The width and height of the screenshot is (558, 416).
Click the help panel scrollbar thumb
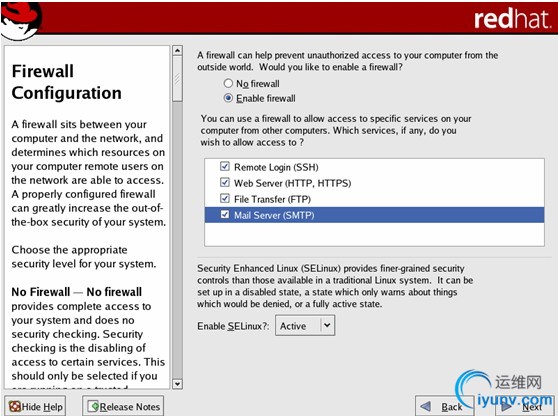177,79
